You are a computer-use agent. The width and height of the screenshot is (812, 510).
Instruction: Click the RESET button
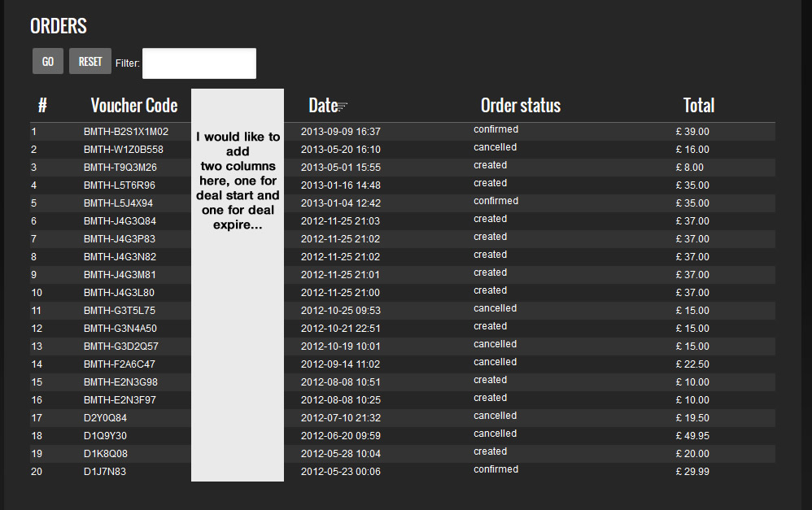tap(90, 61)
